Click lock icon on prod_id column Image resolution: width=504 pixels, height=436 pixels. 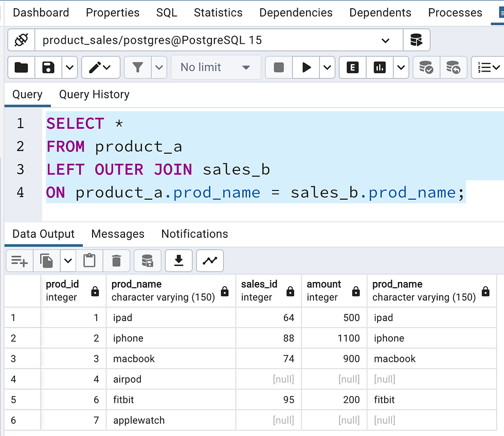tap(95, 291)
